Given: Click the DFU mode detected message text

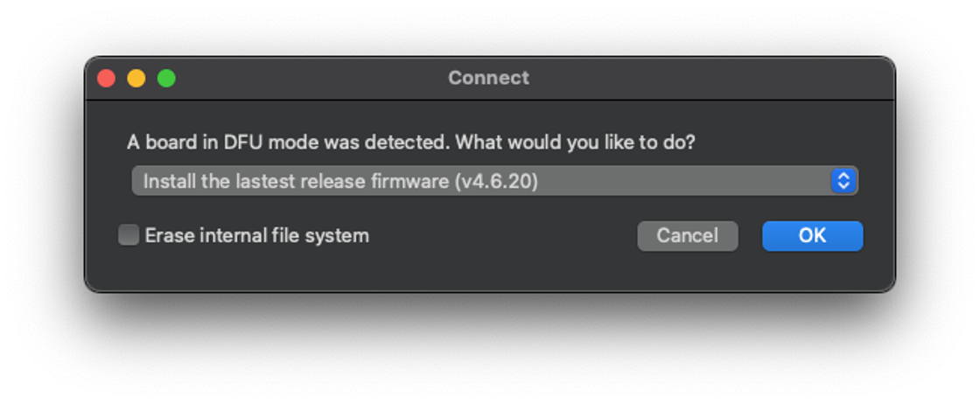Looking at the screenshot, I should [x=411, y=142].
